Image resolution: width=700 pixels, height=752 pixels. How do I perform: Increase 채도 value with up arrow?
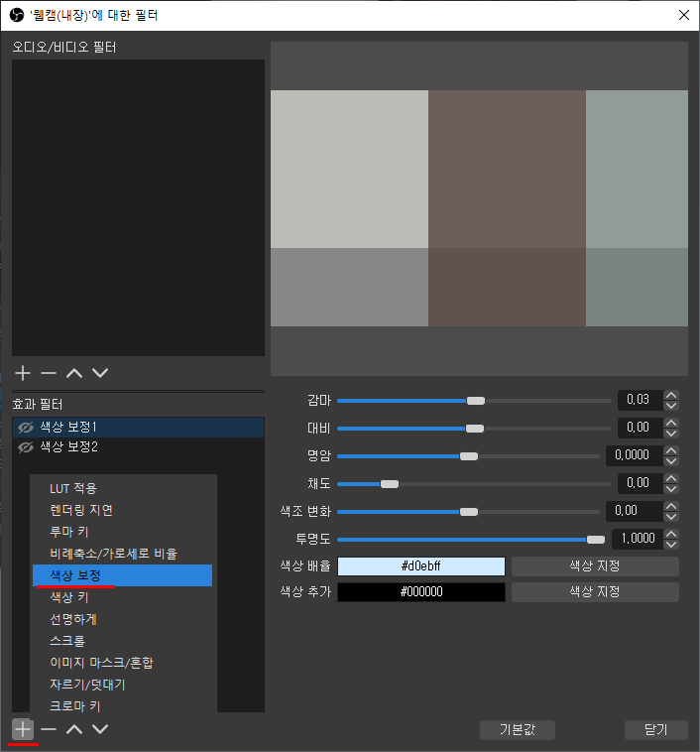click(x=671, y=478)
